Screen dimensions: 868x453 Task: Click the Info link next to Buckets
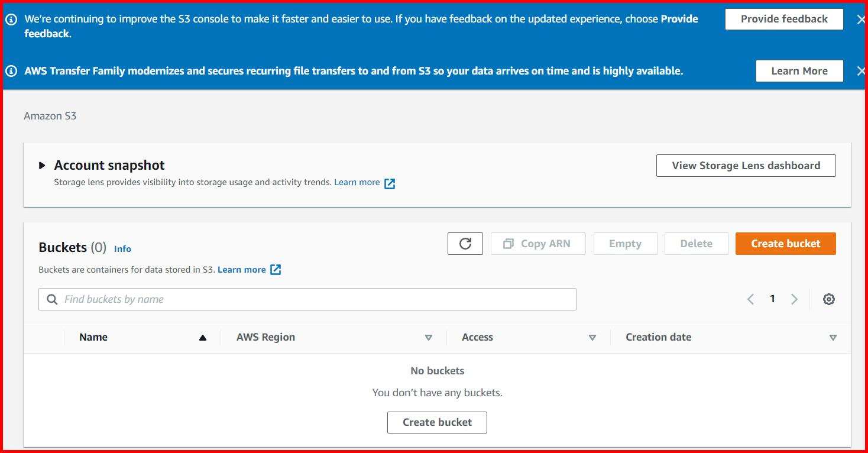pyautogui.click(x=122, y=248)
